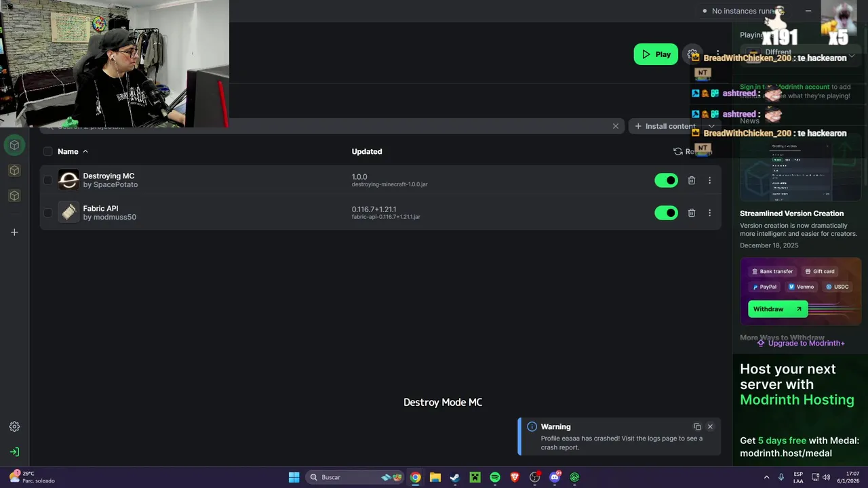The height and width of the screenshot is (488, 868).
Task: Click the sign-in arrow icon in sidebar
Action: [14, 452]
